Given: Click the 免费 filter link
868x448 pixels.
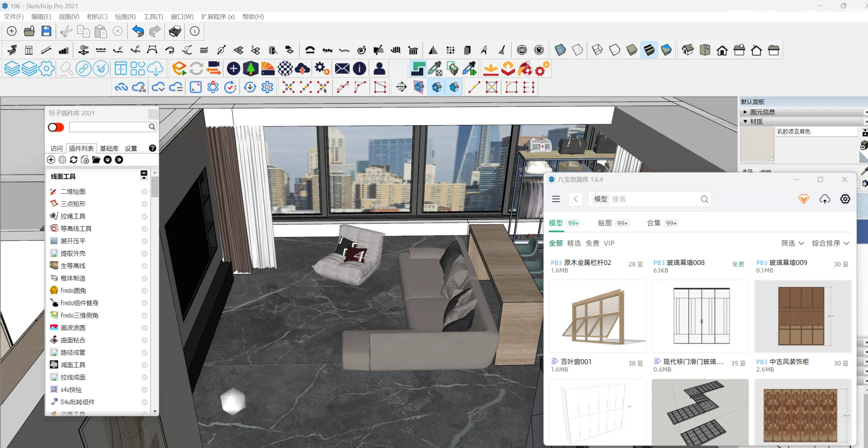Looking at the screenshot, I should tap(592, 243).
